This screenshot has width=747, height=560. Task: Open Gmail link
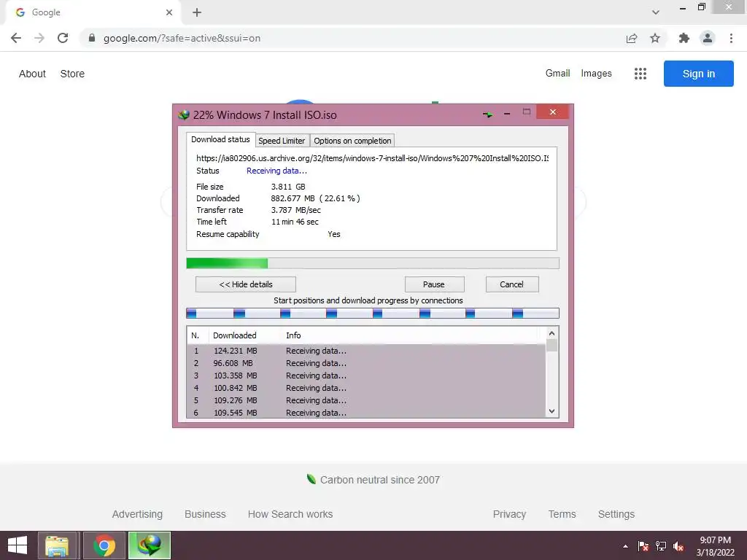(558, 74)
